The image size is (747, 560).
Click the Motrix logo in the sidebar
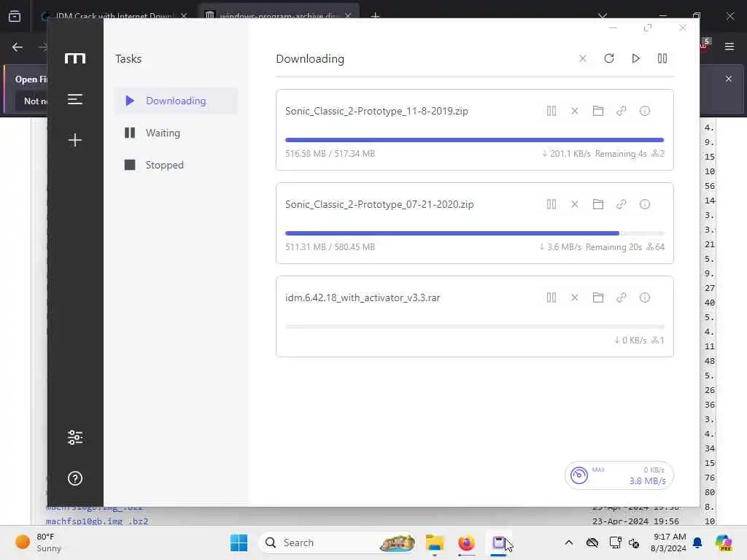point(75,58)
